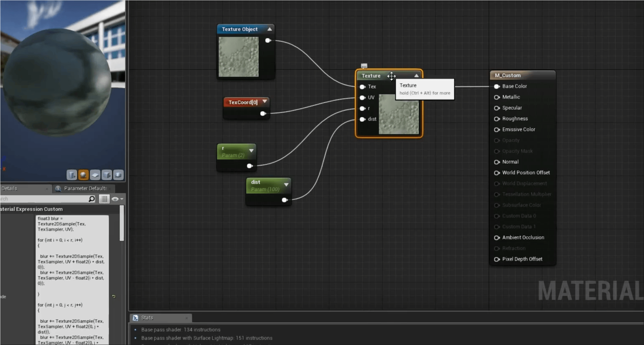This screenshot has height=345, width=644.
Task: Open the eye view options dropdown
Action: (x=117, y=199)
